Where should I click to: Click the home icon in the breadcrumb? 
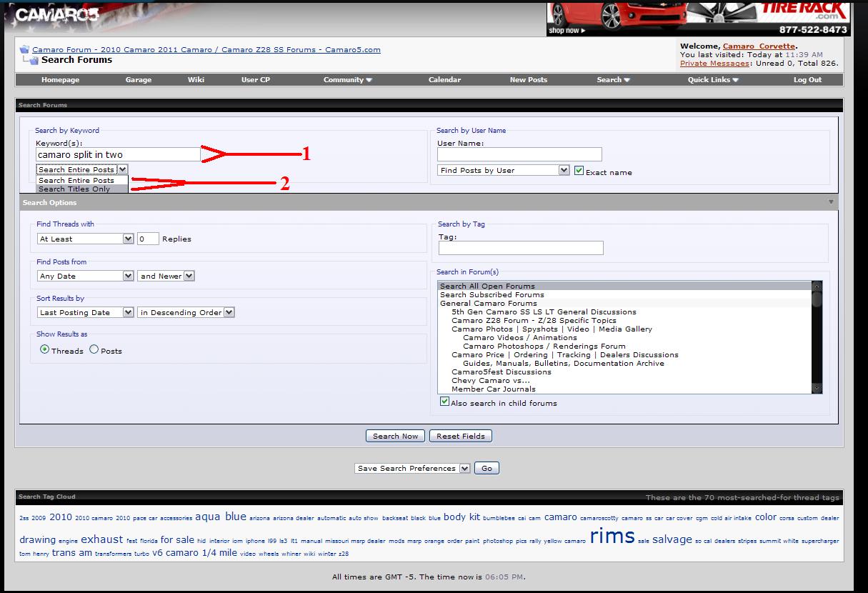pos(24,49)
